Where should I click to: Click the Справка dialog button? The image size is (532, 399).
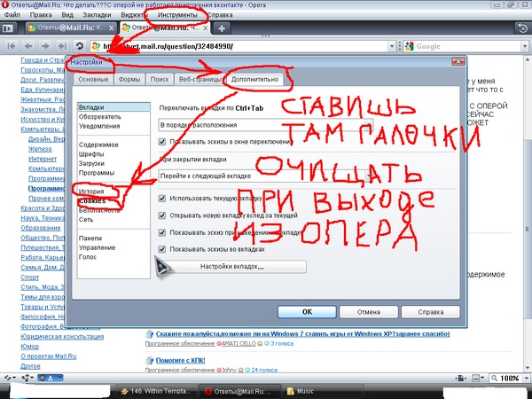(431, 312)
